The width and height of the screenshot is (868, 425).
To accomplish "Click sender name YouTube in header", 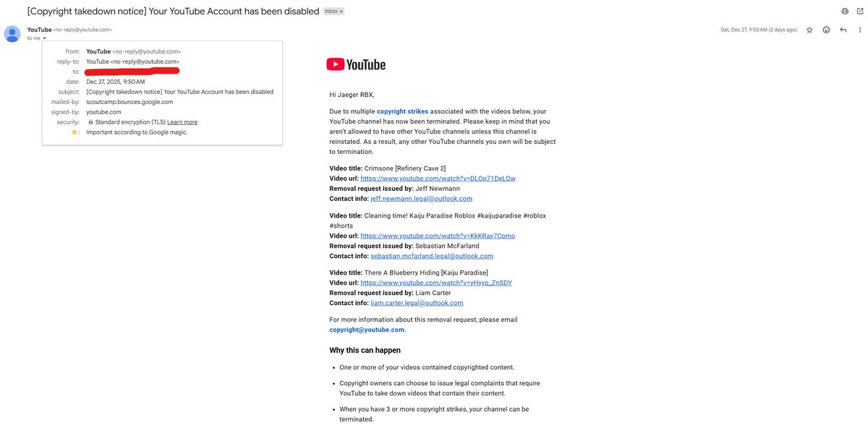I will [x=39, y=30].
